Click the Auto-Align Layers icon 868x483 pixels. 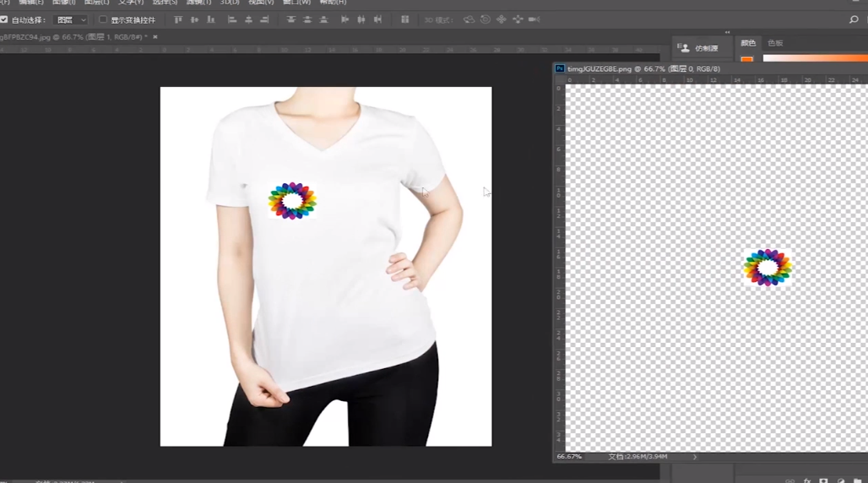click(405, 20)
